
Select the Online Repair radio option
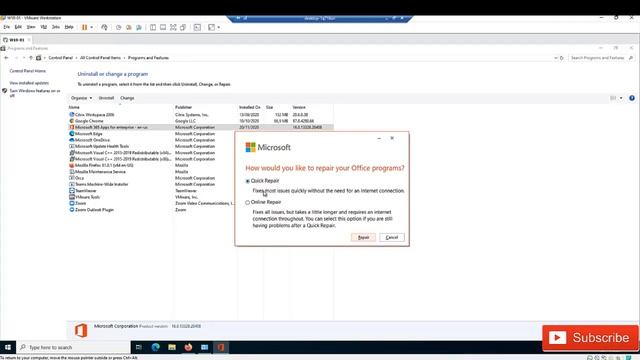coord(247,202)
